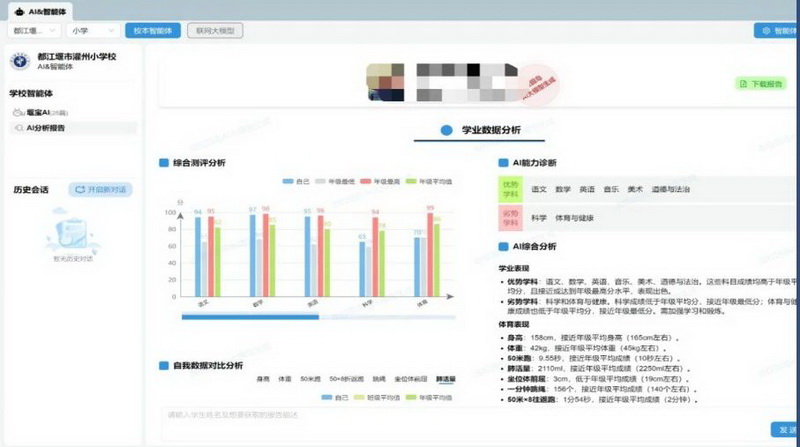
Task: Click the school logo for 都江堰市灌州小学校
Action: click(x=19, y=62)
